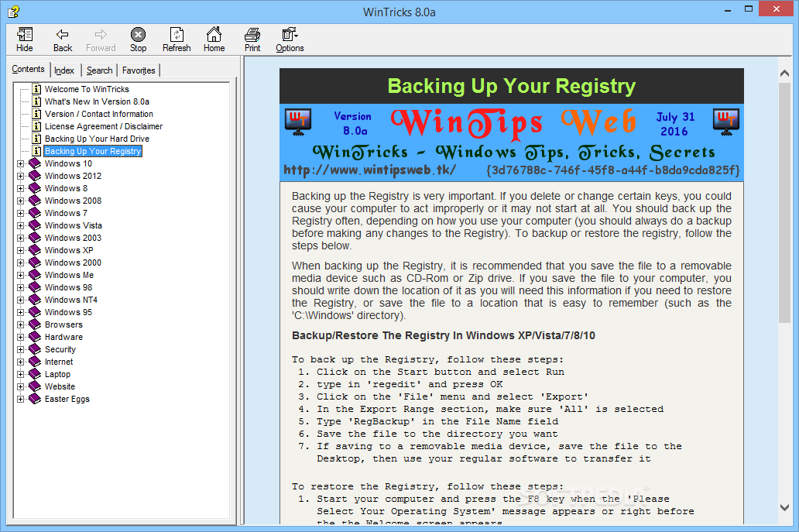Click the License Agreement page icon
The image size is (799, 532).
pyautogui.click(x=36, y=126)
